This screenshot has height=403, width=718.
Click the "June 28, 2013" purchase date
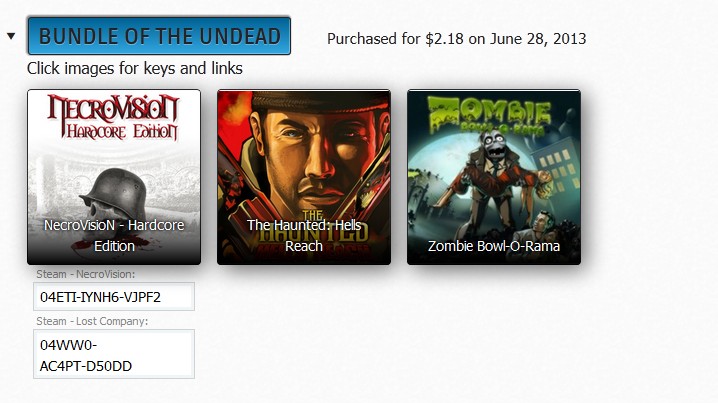click(x=538, y=39)
